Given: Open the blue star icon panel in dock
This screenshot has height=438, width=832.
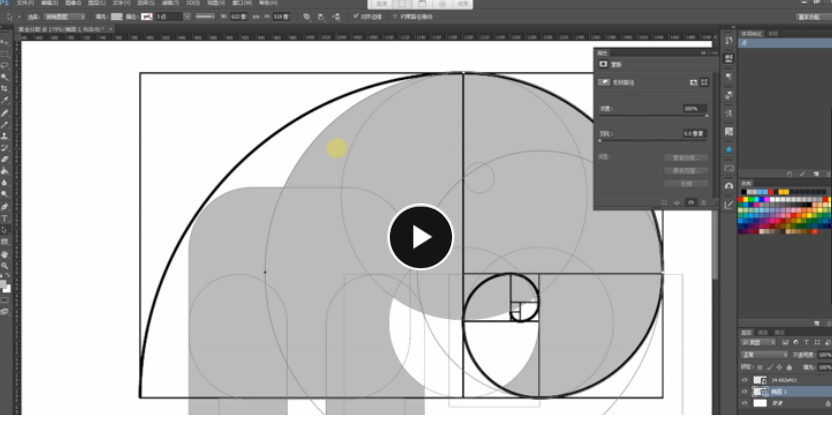Looking at the screenshot, I should [x=729, y=150].
